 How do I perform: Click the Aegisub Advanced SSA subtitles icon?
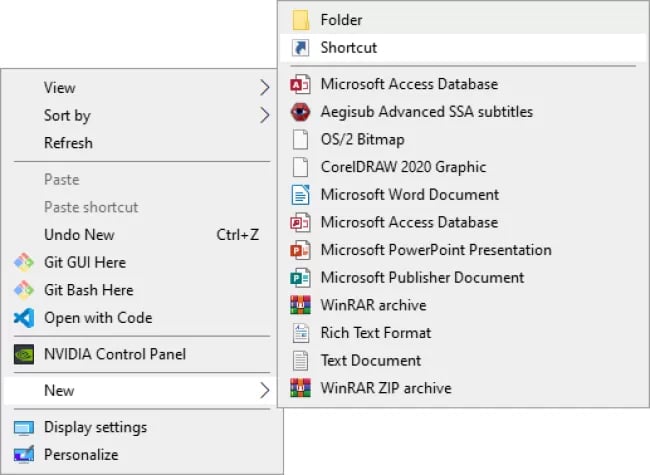[x=301, y=112]
